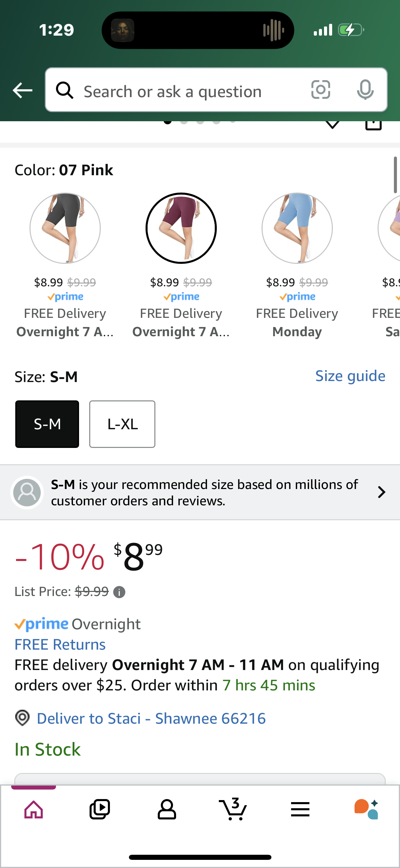
Task: Select the L-XL size option
Action: [x=122, y=424]
